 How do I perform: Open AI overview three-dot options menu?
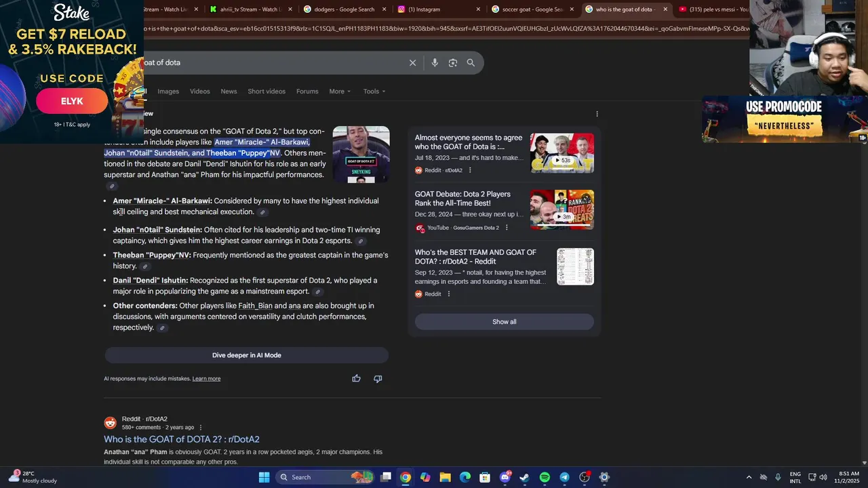(597, 114)
